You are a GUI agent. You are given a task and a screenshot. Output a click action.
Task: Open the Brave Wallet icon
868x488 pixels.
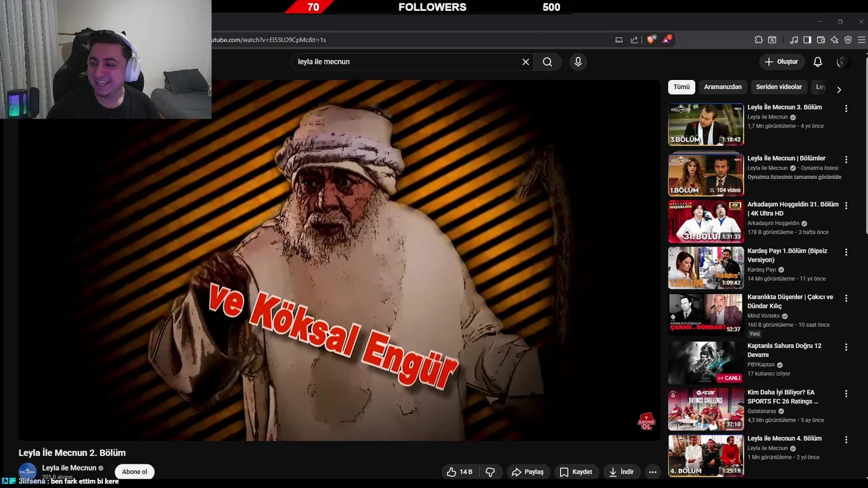pos(821,40)
